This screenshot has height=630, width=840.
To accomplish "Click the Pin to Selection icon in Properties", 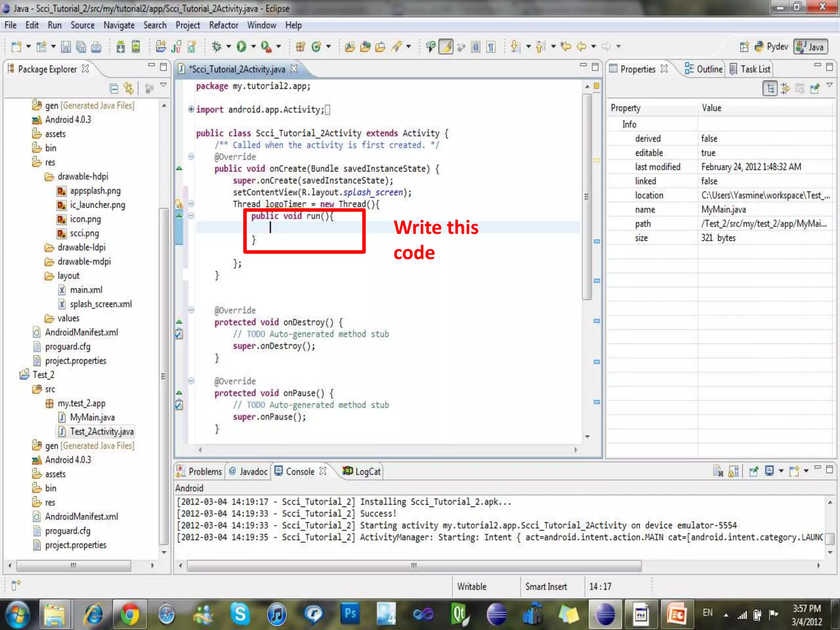I will pyautogui.click(x=815, y=88).
